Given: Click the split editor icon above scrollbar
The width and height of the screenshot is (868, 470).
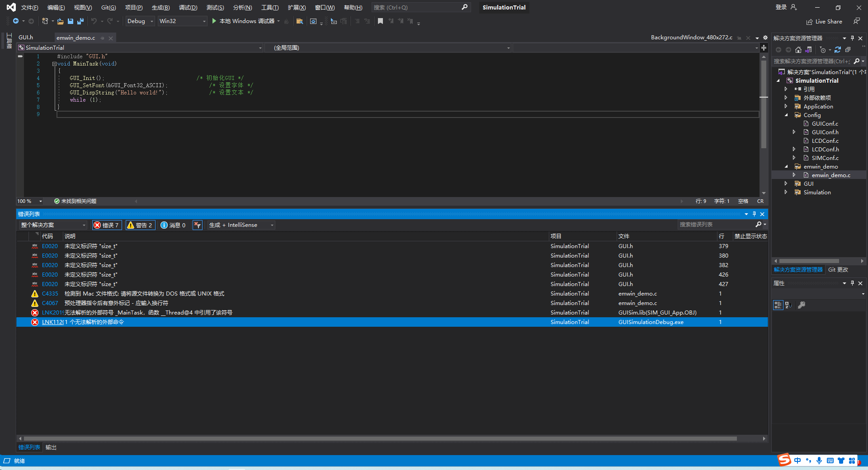Looking at the screenshot, I should coord(764,47).
